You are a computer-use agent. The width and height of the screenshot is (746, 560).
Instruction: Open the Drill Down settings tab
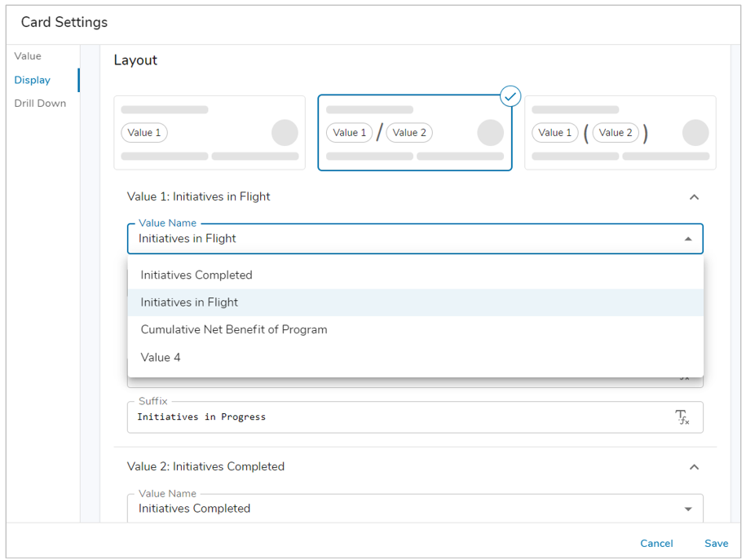click(x=39, y=103)
